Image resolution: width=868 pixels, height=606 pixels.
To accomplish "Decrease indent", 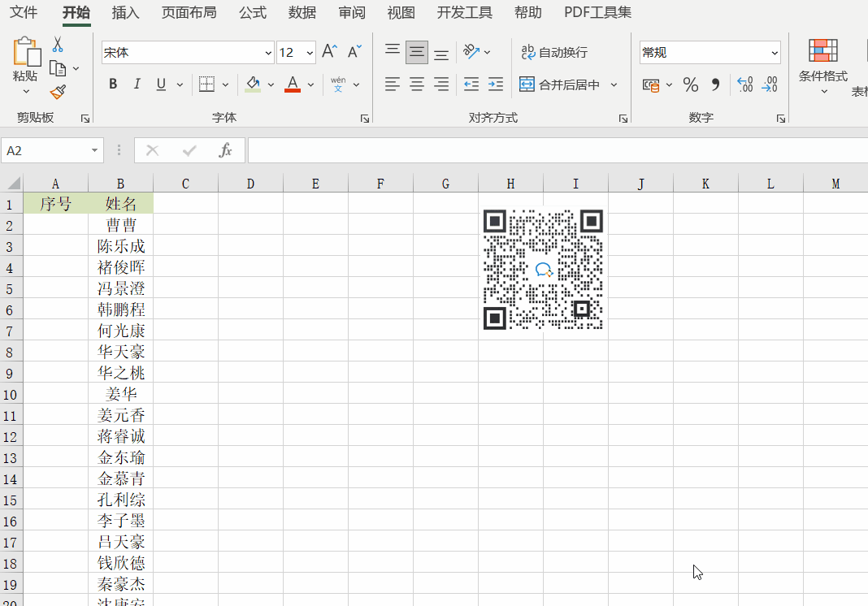I will click(471, 84).
